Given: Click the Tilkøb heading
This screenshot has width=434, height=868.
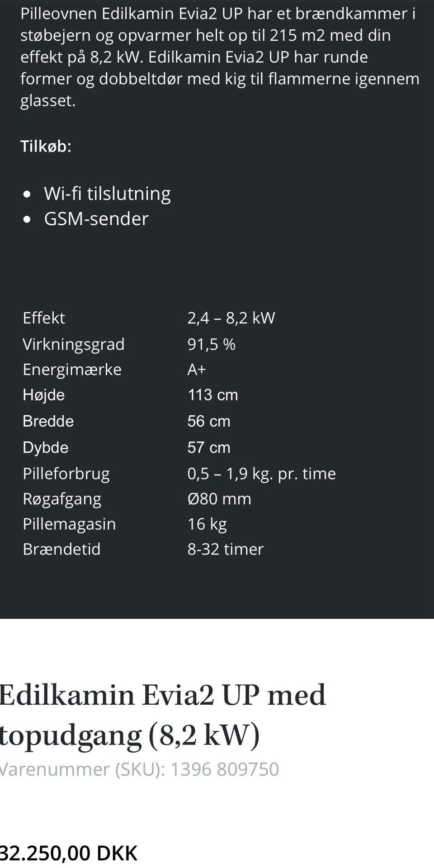Looking at the screenshot, I should click(46, 146).
